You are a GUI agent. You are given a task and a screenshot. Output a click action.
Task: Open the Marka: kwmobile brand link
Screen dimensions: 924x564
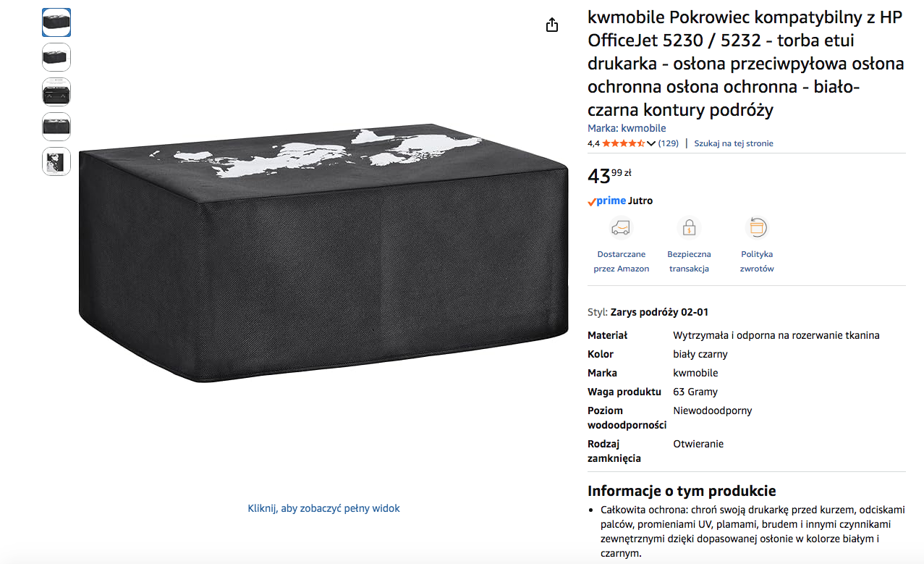(x=627, y=128)
